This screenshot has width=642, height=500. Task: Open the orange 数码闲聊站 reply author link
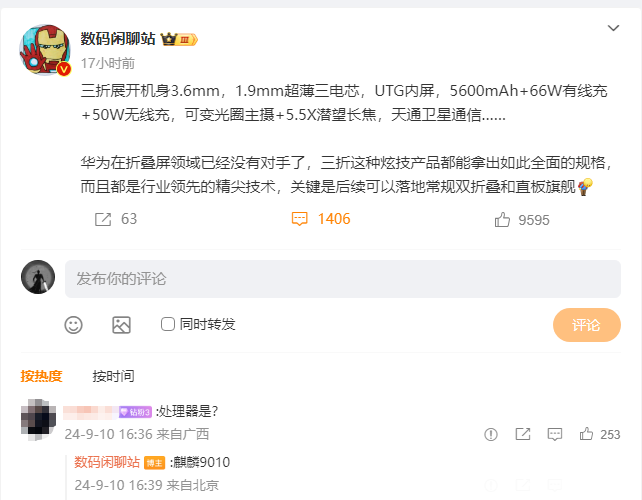(x=107, y=462)
